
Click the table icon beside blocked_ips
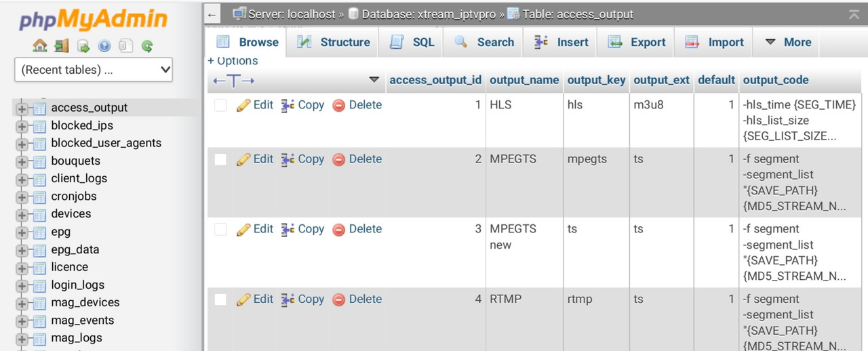pyautogui.click(x=40, y=126)
